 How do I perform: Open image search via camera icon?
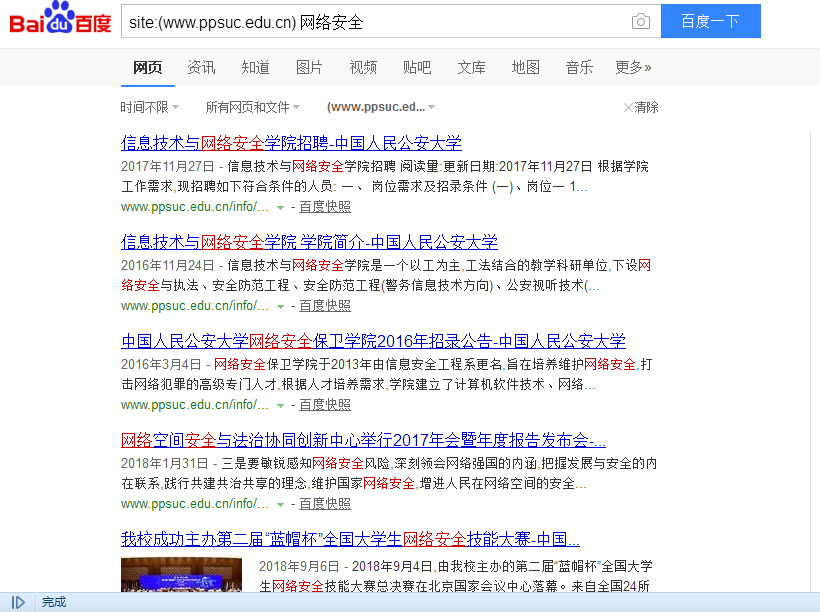pyautogui.click(x=641, y=21)
